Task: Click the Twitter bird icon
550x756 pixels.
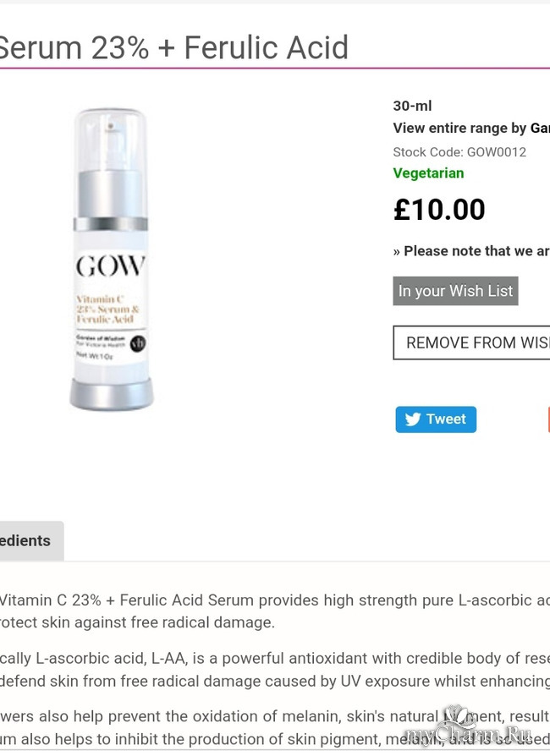Action: [412, 419]
